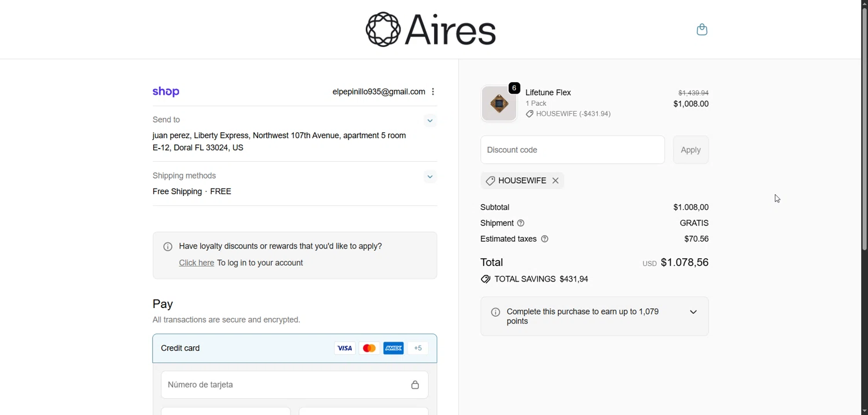This screenshot has height=415, width=868.
Task: Click the Shipment help question icon
Action: tap(521, 223)
